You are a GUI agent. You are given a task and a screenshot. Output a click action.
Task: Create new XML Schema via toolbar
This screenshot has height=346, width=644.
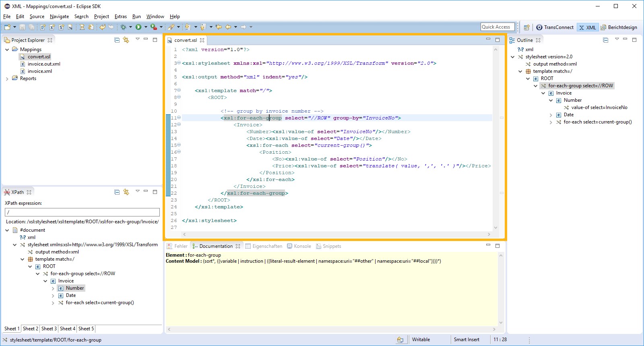[x=61, y=27]
